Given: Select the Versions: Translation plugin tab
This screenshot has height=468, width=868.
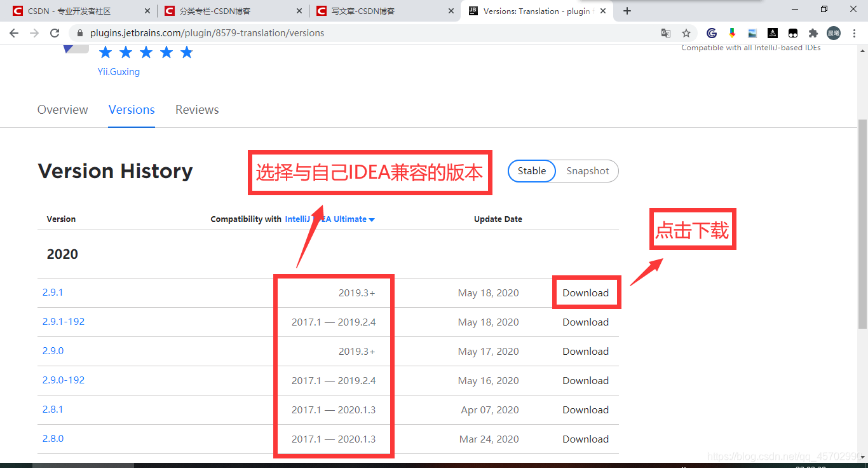Looking at the screenshot, I should [536, 11].
